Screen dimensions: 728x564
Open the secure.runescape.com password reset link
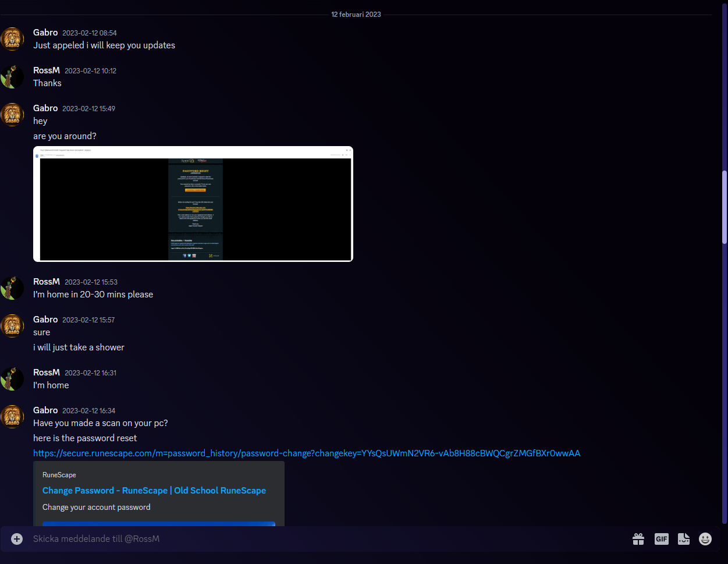click(306, 453)
